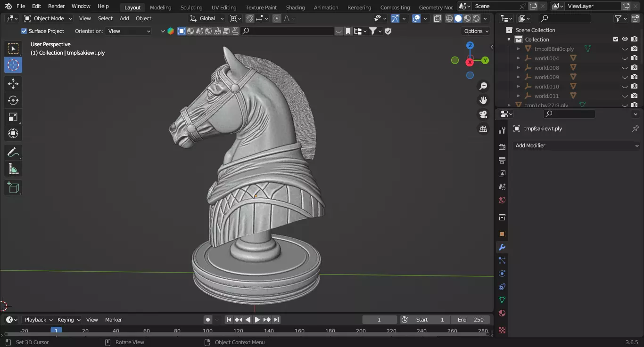The image size is (644, 347).
Task: Toggle render visibility for world.010
Action: tap(635, 87)
